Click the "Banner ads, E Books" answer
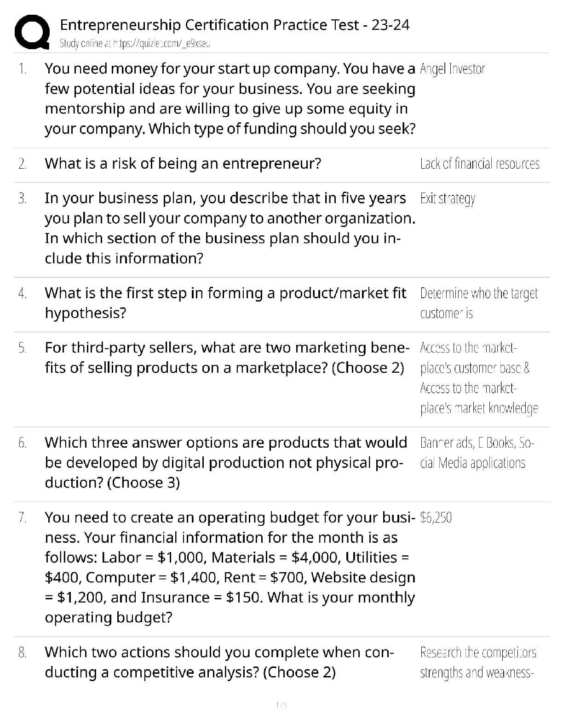This screenshot has width=563, height=728. click(x=477, y=453)
